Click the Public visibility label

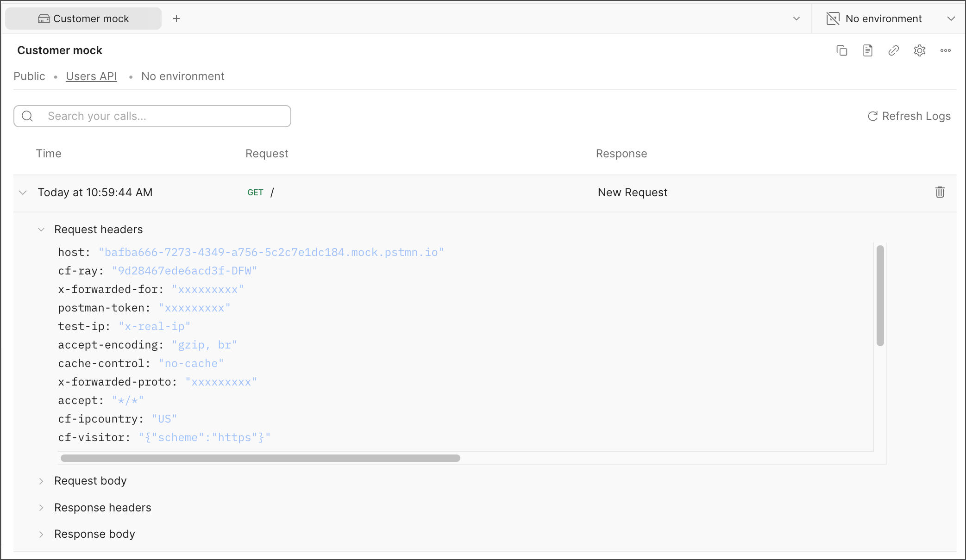[x=29, y=76]
